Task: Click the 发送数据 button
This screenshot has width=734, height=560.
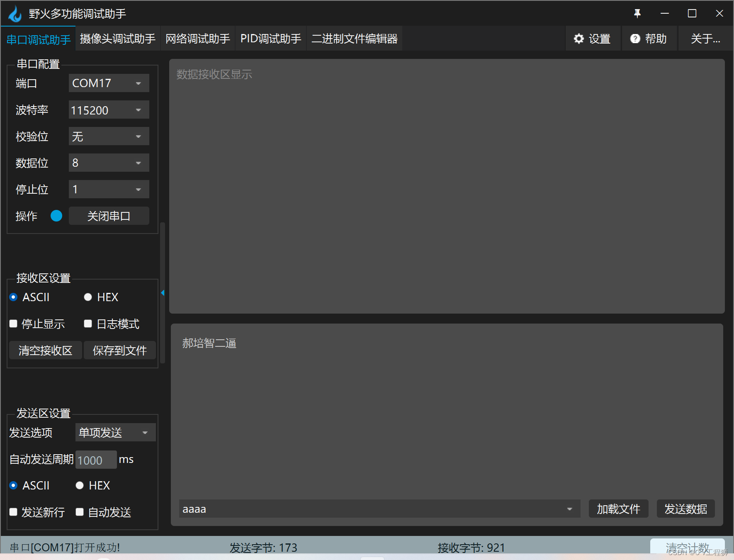Action: (x=686, y=509)
